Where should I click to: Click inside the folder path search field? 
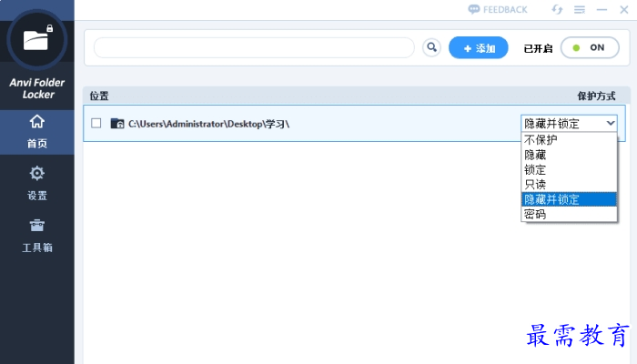pyautogui.click(x=254, y=48)
